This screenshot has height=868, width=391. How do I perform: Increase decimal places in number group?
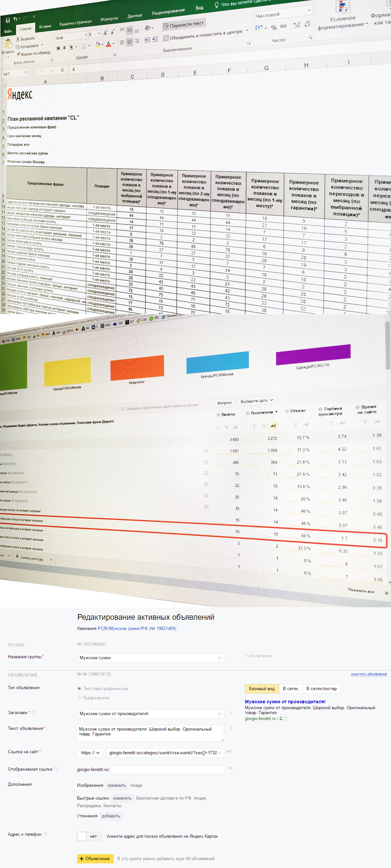tap(297, 25)
